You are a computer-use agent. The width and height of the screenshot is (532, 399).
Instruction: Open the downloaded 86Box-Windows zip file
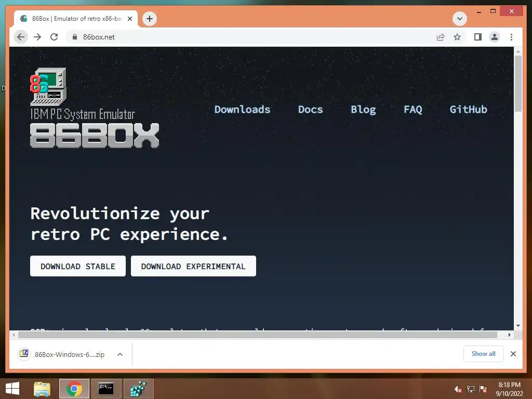[62, 354]
